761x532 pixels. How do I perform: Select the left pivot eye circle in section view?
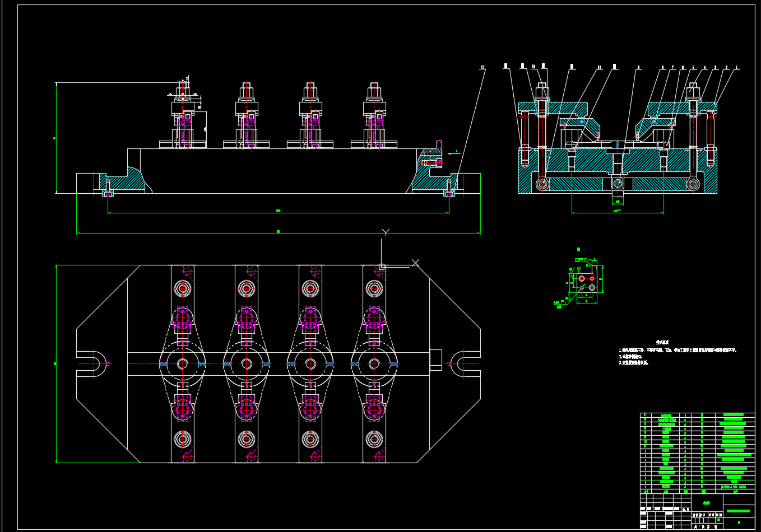[542, 183]
